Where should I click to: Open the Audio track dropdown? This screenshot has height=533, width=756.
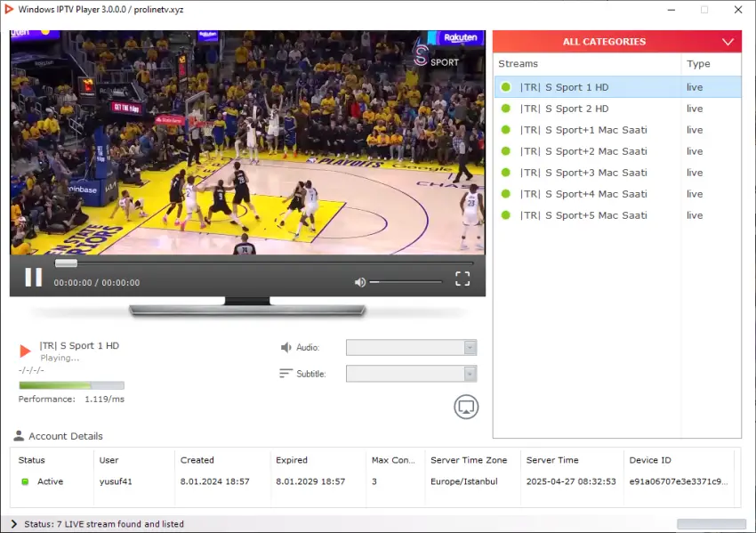411,347
